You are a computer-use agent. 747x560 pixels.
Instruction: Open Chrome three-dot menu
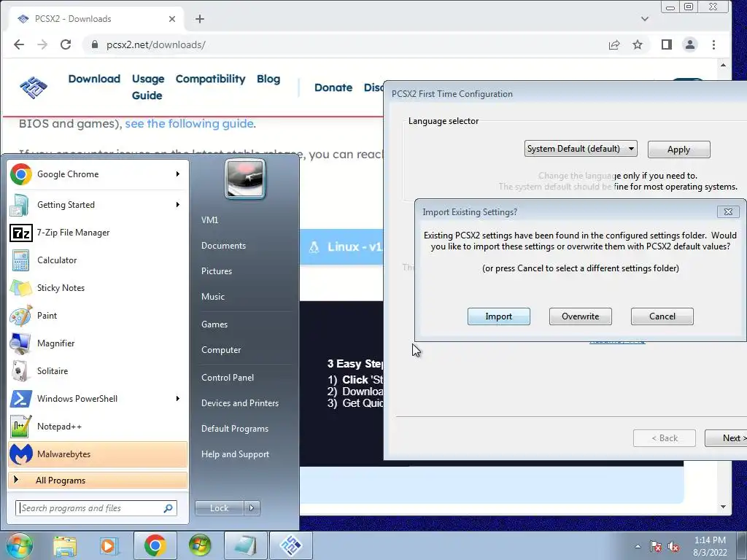[x=713, y=44]
